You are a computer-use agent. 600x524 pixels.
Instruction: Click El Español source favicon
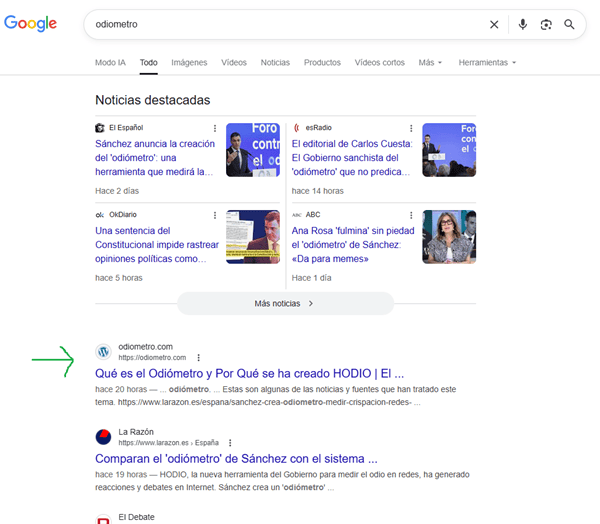tap(100, 128)
